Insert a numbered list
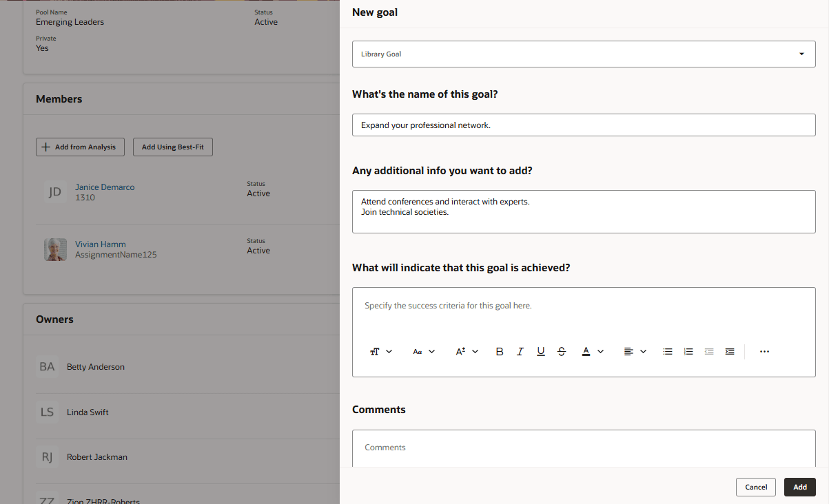This screenshot has height=504, width=829. pos(688,351)
